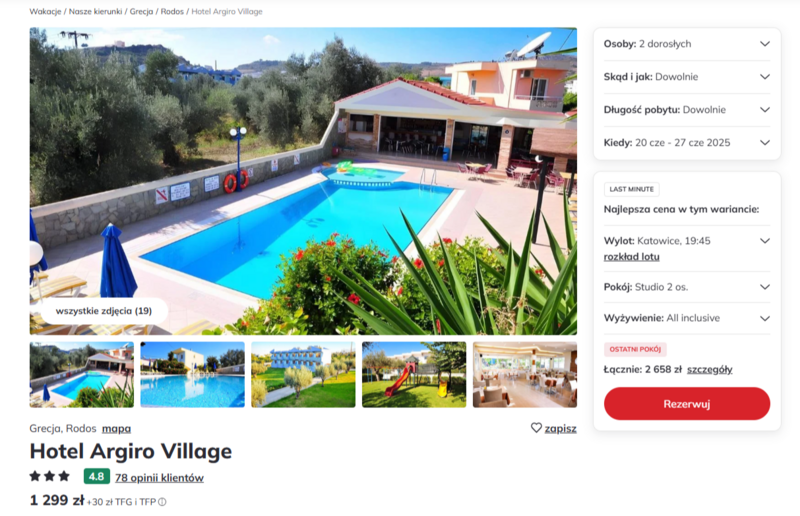Open the Długość pobytu dropdown
The width and height of the screenshot is (800, 516).
tap(687, 110)
